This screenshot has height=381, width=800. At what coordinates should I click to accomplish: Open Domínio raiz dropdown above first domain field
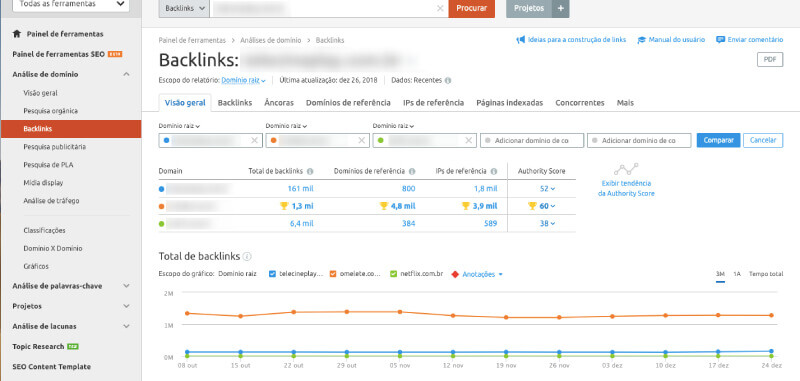coord(179,126)
